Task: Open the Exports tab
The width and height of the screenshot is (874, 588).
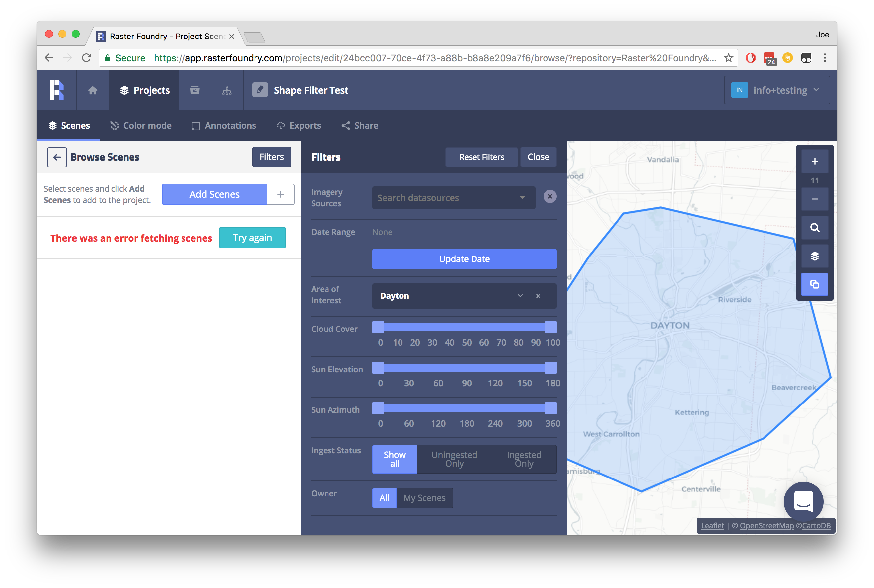Action: tap(299, 126)
